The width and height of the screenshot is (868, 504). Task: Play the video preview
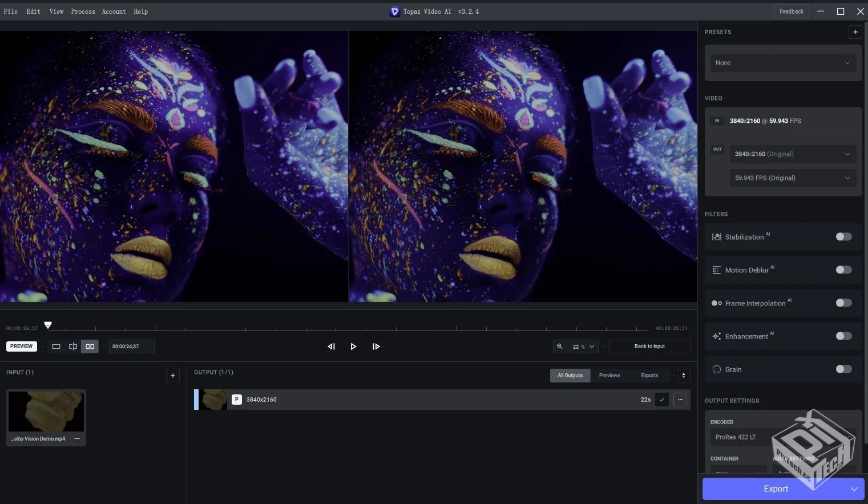click(x=353, y=346)
